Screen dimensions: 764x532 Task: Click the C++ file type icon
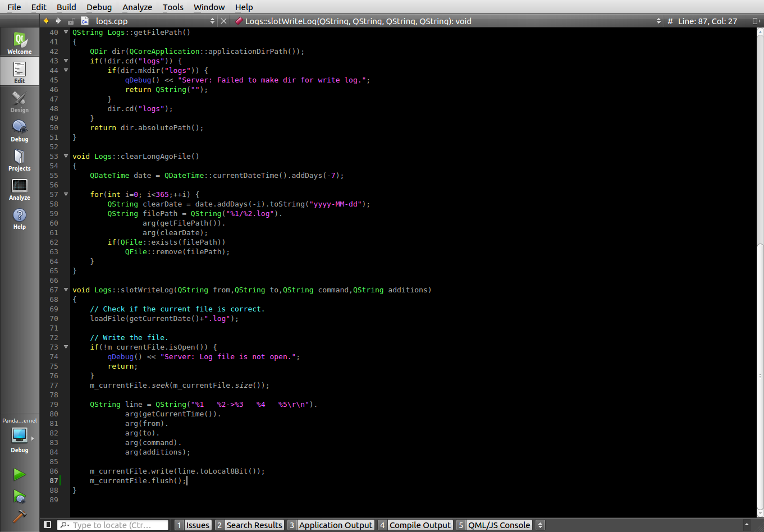pyautogui.click(x=85, y=21)
